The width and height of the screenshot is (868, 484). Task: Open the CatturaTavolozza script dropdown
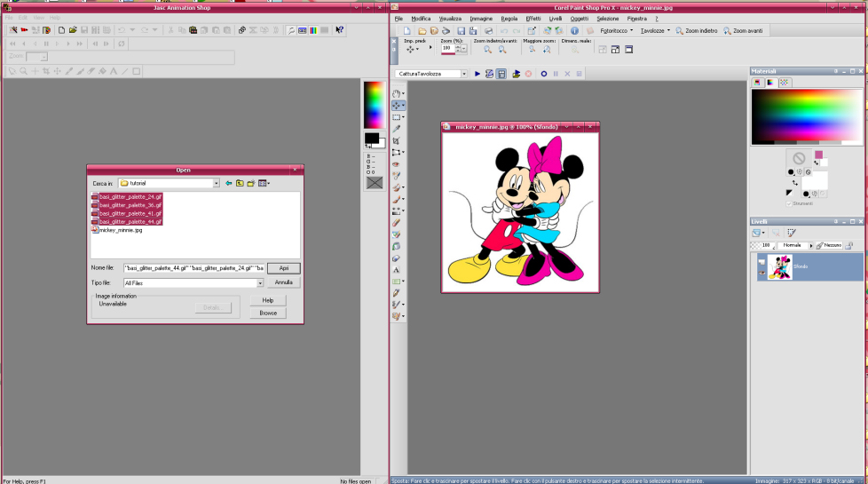464,74
